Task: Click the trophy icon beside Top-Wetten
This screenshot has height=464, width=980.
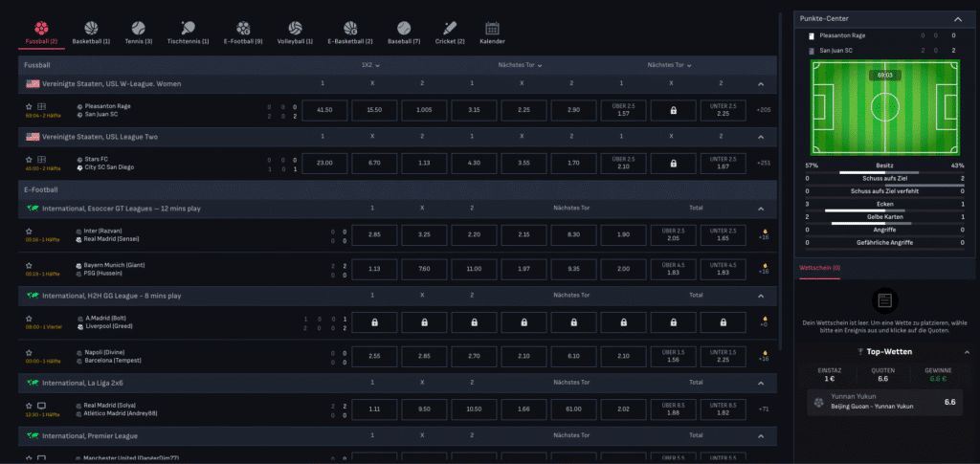Action: point(860,352)
